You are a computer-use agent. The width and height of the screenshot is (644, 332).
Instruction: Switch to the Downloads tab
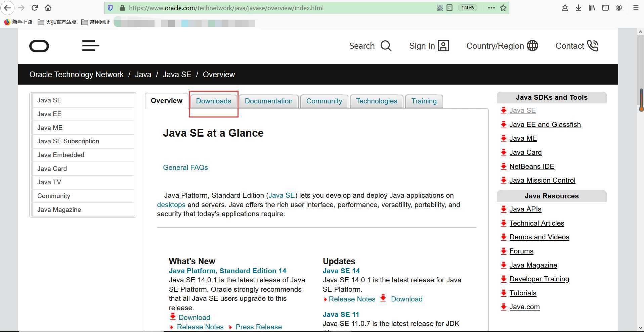[213, 101]
